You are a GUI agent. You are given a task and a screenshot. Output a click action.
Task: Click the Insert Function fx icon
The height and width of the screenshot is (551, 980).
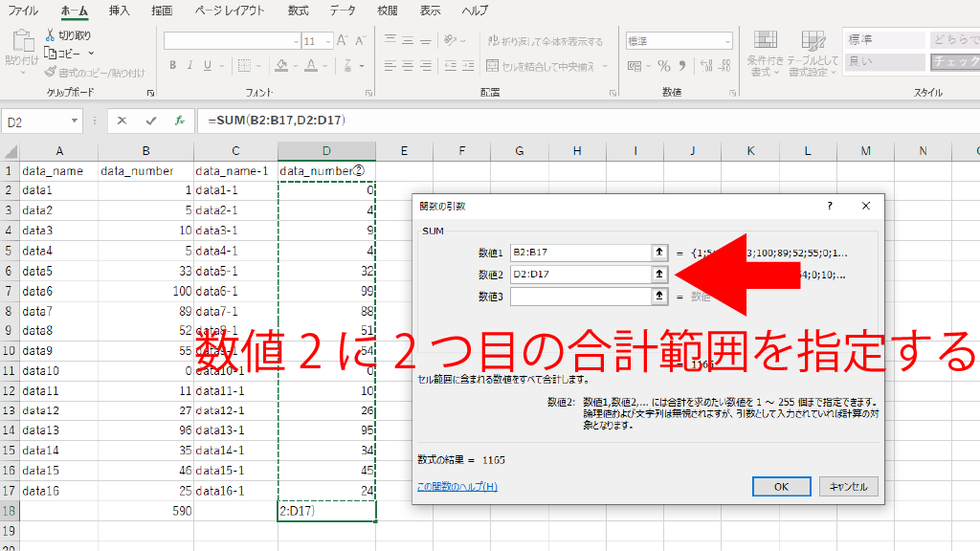pyautogui.click(x=179, y=121)
